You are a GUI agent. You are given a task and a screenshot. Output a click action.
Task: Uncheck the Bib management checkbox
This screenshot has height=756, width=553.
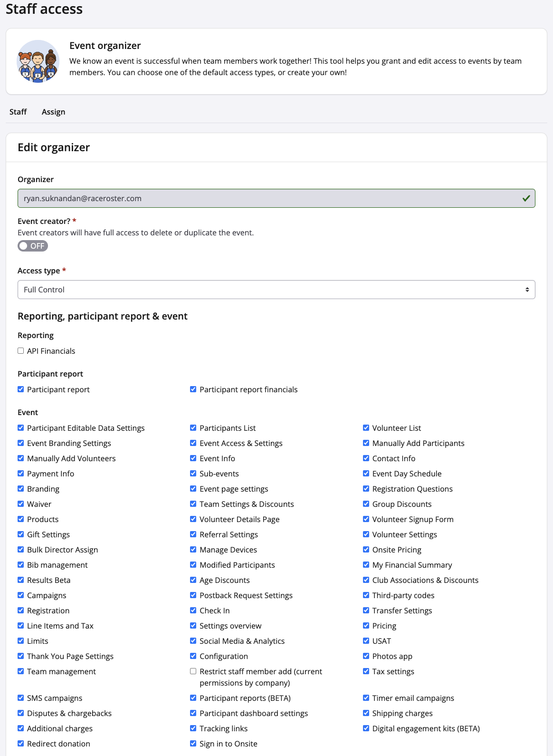pos(21,565)
